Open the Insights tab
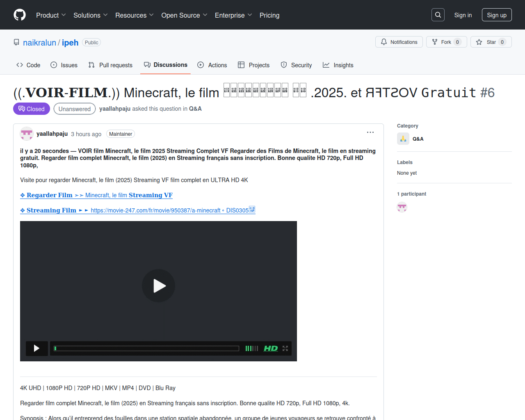 (338, 65)
